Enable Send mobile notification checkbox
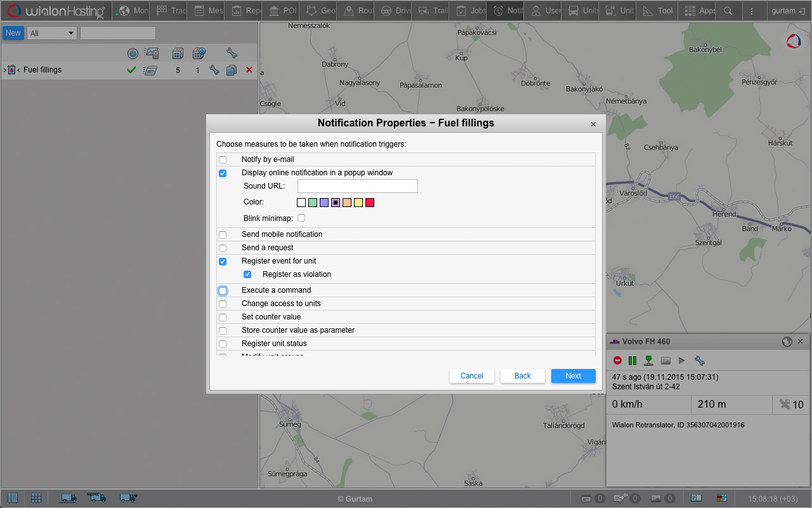812x508 pixels. pos(223,235)
